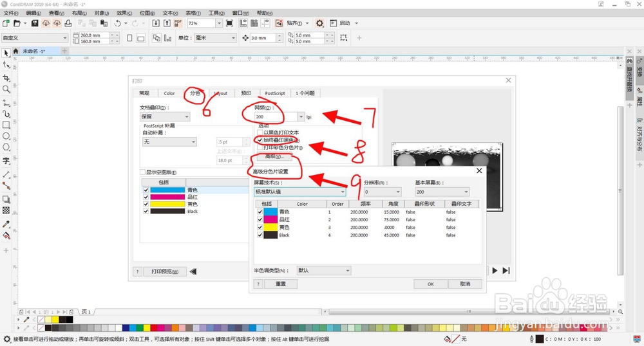The width and height of the screenshot is (644, 346).
Task: Open the screening technology dropdown
Action: [x=300, y=192]
